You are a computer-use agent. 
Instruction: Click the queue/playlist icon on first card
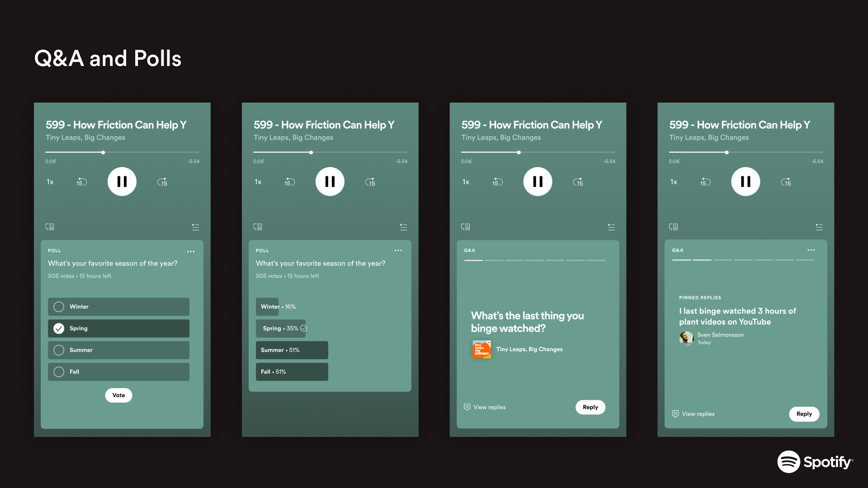pos(196,226)
